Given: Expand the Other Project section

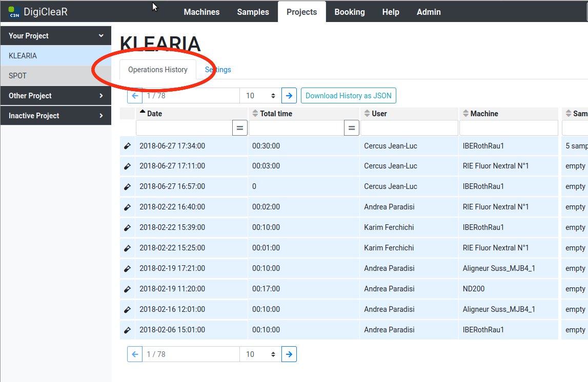Looking at the screenshot, I should click(x=101, y=96).
